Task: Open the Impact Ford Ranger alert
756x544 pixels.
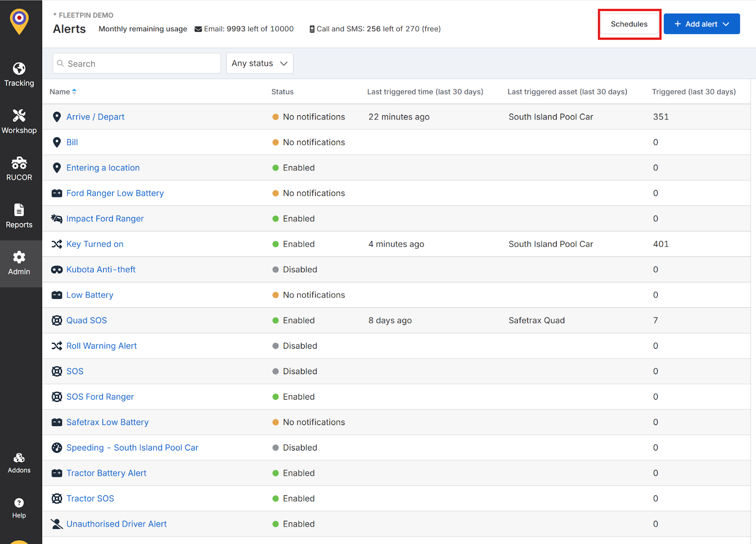Action: coord(105,219)
